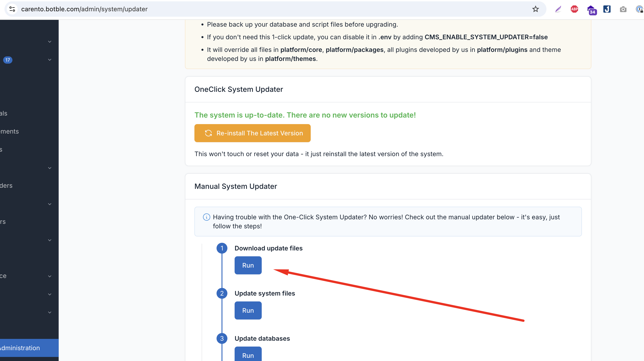The height and width of the screenshot is (361, 644).
Task: Click the 'This won't touch or reset your data' note
Action: [319, 154]
